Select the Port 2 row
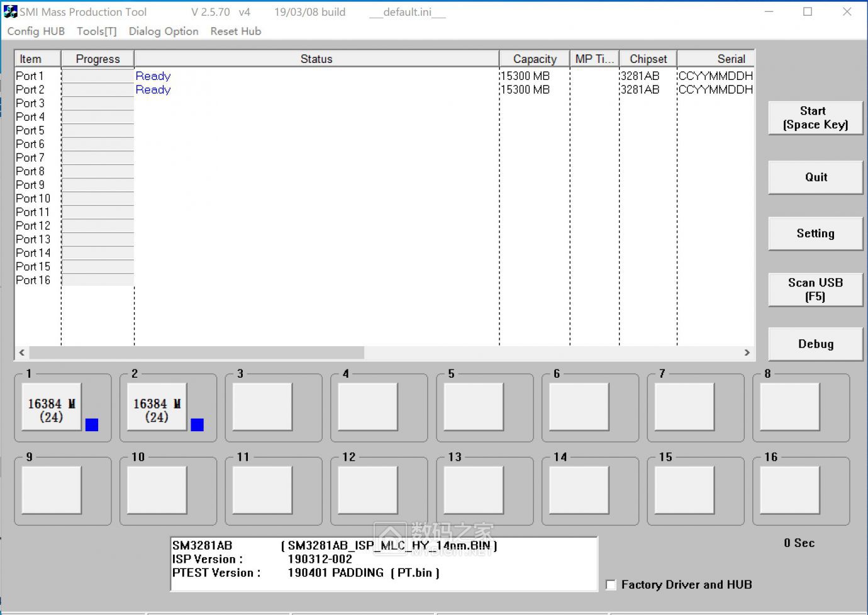The image size is (868, 615). point(384,89)
